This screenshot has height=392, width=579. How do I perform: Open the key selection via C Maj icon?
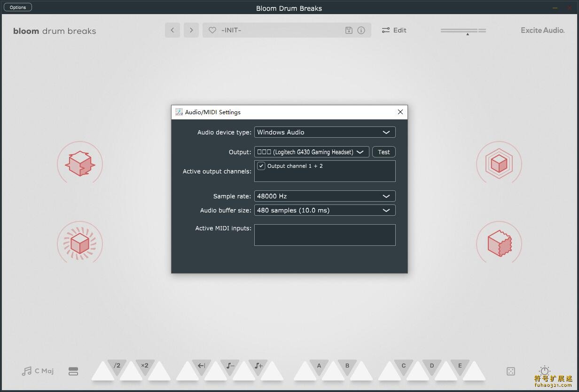[37, 371]
